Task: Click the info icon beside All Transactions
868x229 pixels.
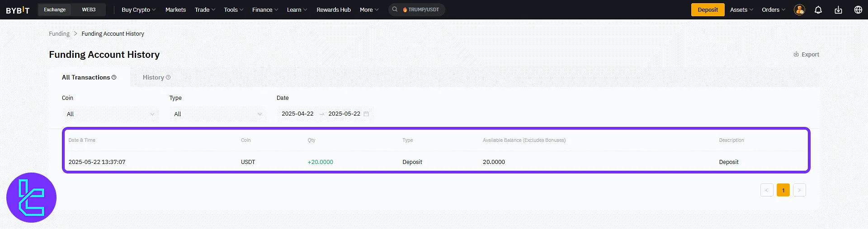Action: [x=114, y=77]
